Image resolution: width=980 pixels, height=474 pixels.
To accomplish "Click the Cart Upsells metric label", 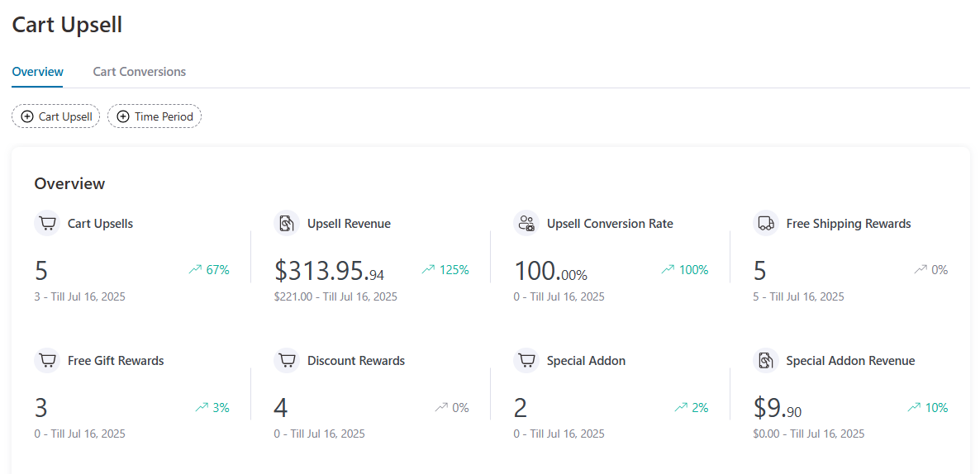I will coord(100,224).
